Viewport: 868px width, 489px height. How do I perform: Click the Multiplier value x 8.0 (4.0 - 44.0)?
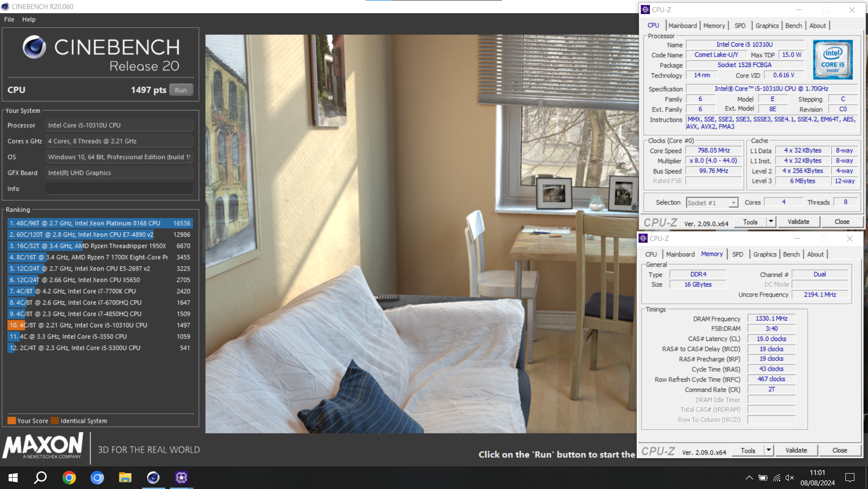[714, 161]
